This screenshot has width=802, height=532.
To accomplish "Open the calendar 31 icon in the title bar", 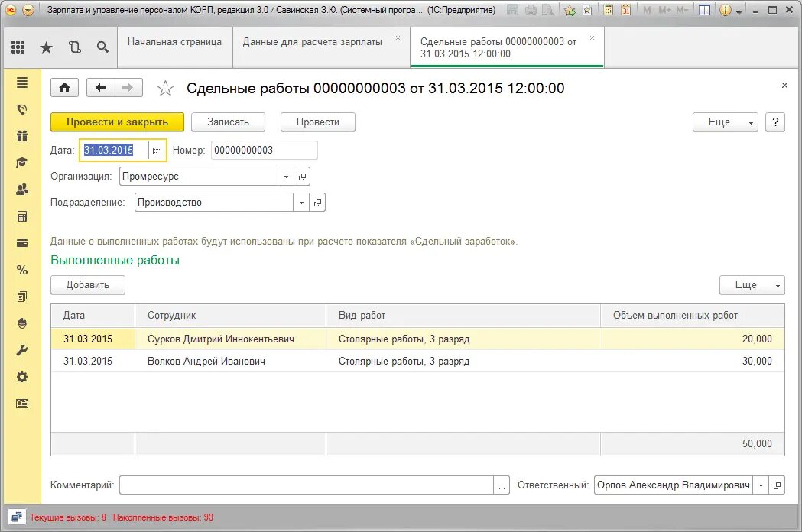I will point(625,10).
